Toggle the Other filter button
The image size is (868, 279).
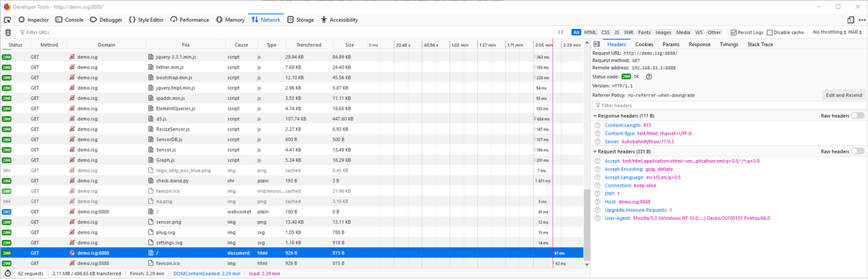[x=714, y=32]
